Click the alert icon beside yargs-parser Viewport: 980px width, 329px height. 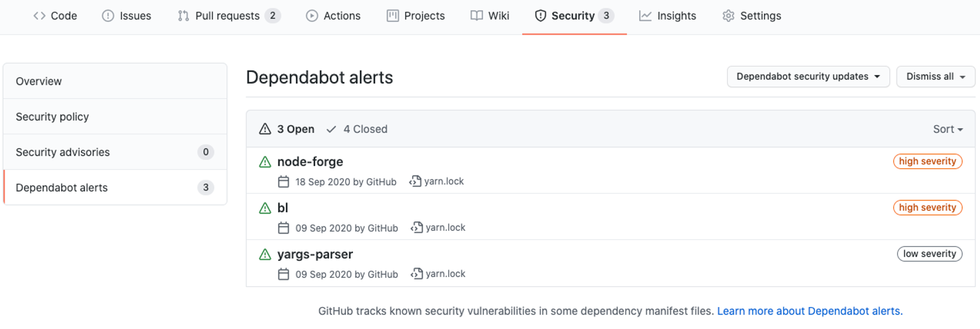click(x=265, y=255)
